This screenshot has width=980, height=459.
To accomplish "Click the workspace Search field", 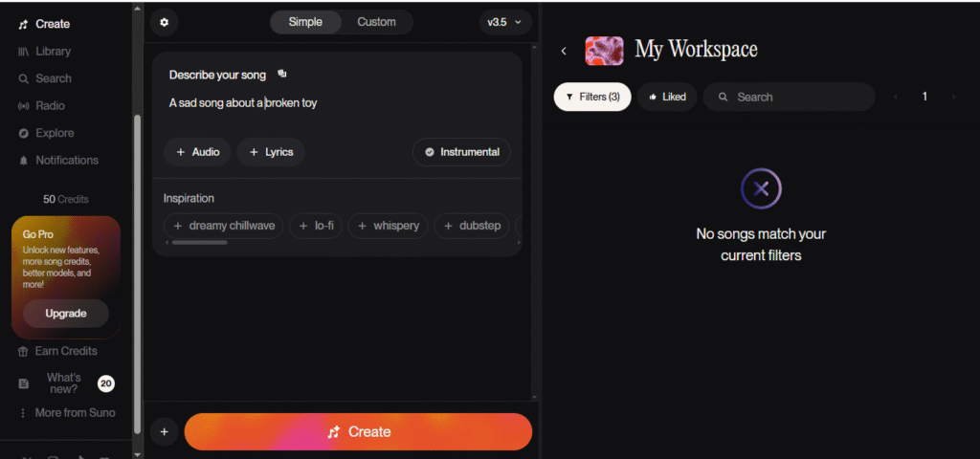I will pyautogui.click(x=799, y=97).
